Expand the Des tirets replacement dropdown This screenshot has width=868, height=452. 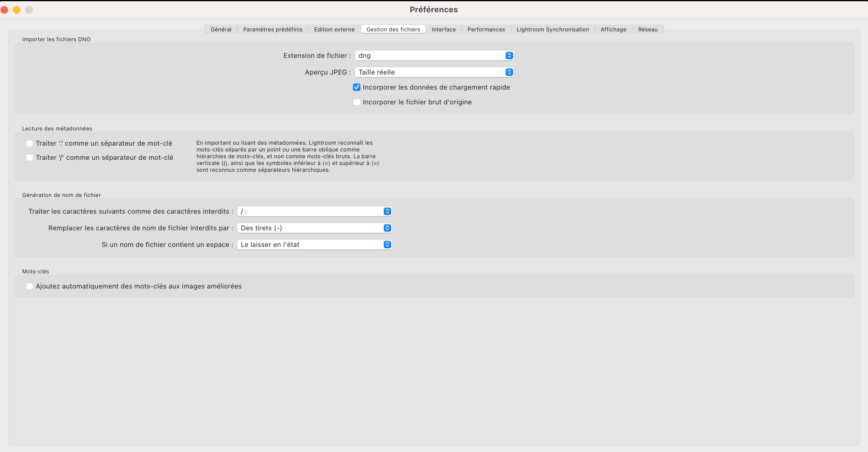click(x=314, y=228)
